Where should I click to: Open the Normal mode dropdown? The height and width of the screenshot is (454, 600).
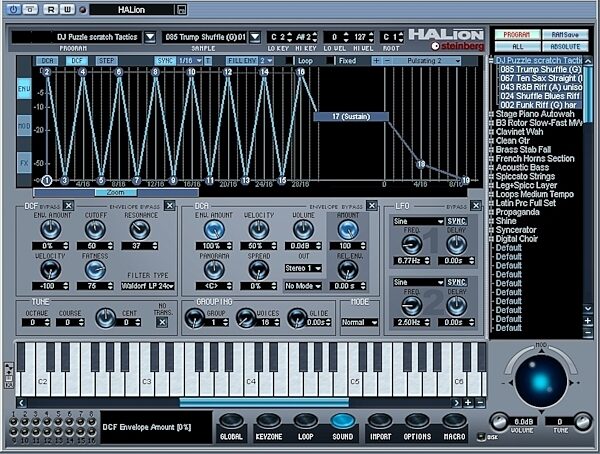point(360,322)
